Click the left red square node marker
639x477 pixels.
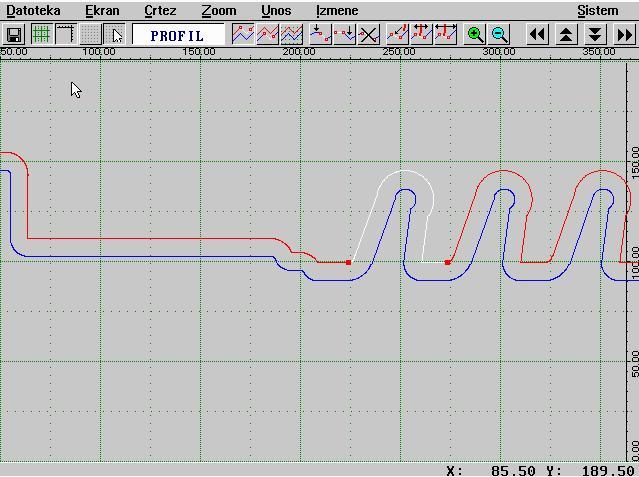(348, 263)
